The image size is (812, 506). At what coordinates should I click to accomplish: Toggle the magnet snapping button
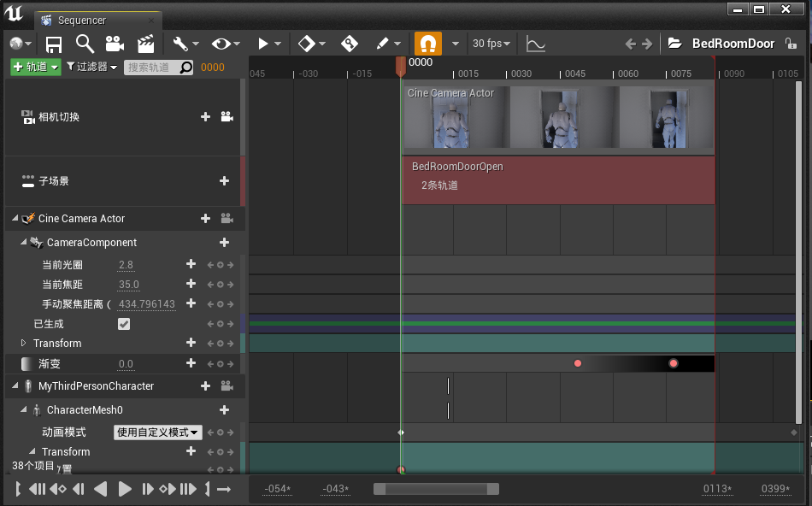(x=427, y=44)
